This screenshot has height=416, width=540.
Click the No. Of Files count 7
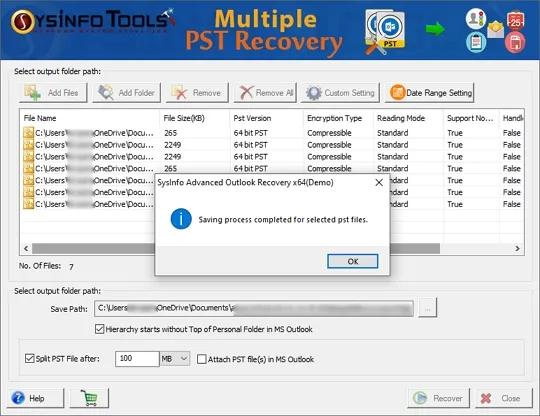71,267
